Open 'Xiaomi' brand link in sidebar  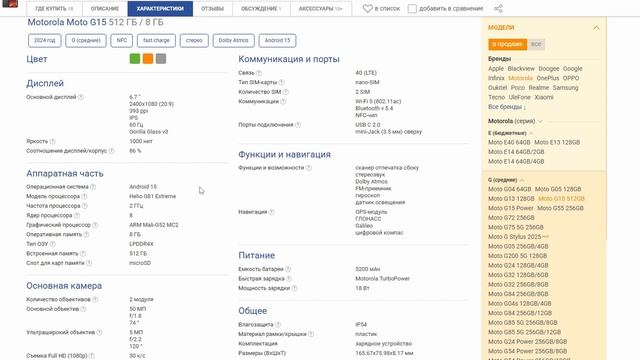point(544,97)
